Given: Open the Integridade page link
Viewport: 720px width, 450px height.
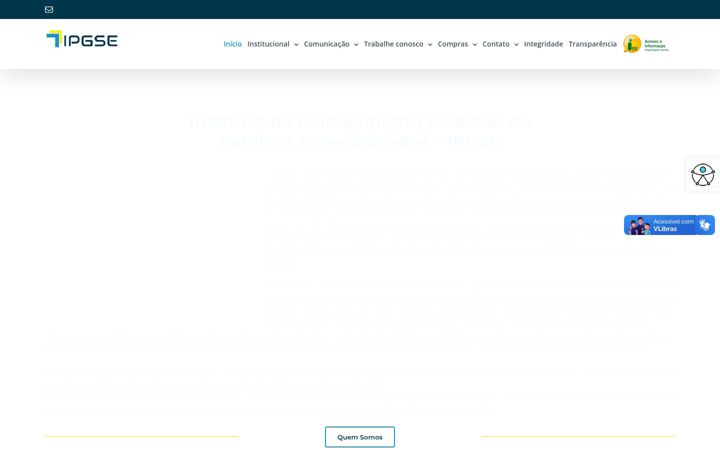Looking at the screenshot, I should (x=543, y=44).
